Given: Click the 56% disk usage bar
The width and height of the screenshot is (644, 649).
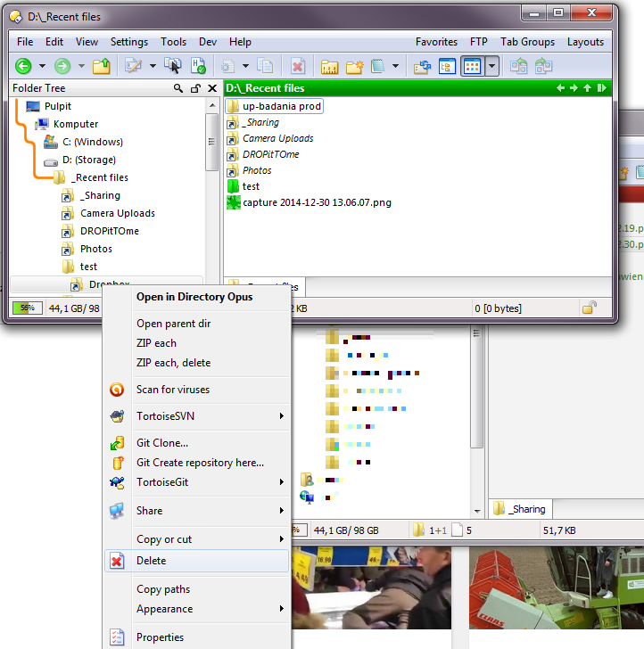Looking at the screenshot, I should (27, 308).
